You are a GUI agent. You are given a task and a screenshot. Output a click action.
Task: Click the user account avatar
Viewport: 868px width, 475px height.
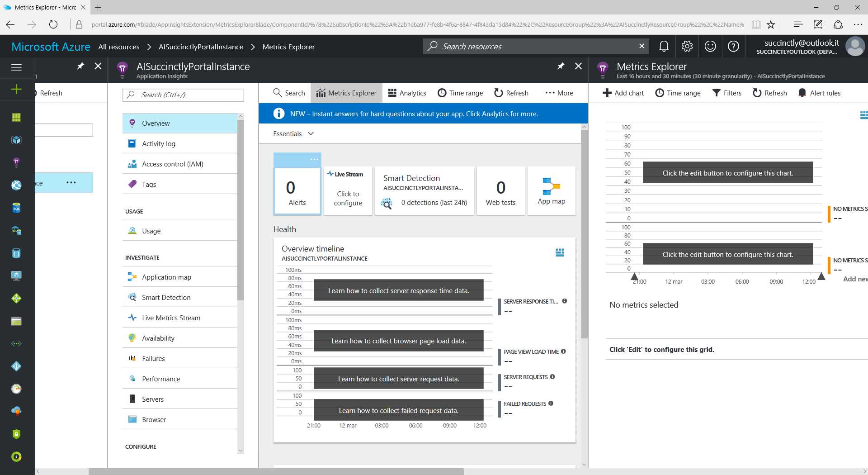tap(855, 46)
